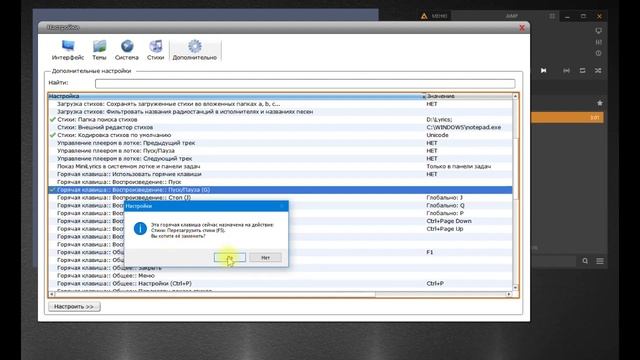Select 'Горячая клавиша:: Использовать горячие клавиши' row

coord(280,174)
